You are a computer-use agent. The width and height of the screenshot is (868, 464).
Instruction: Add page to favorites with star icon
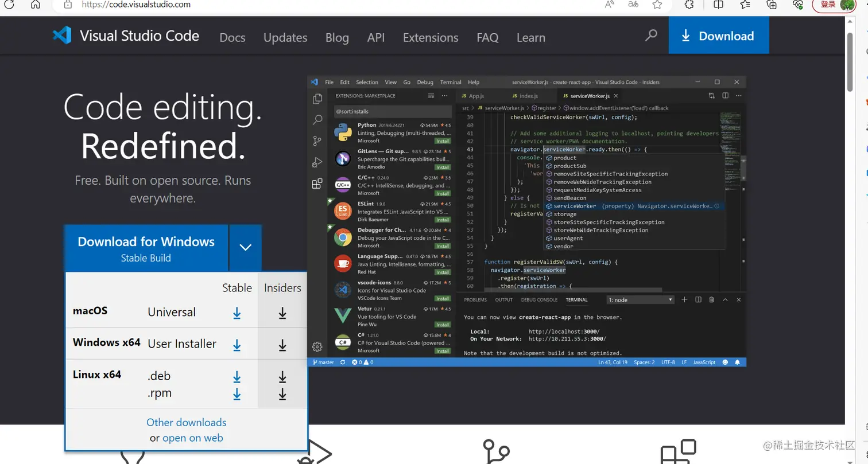click(657, 5)
